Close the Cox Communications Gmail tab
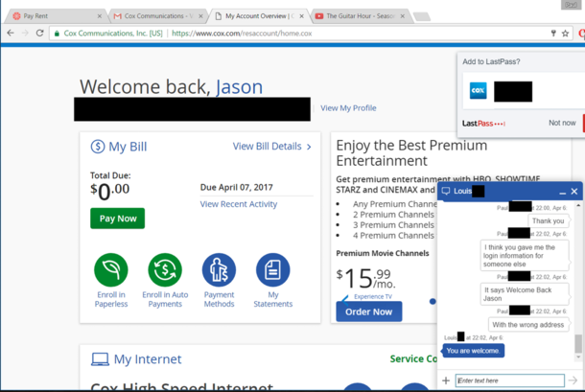Viewport: 585px width, 392px height. tap(200, 16)
